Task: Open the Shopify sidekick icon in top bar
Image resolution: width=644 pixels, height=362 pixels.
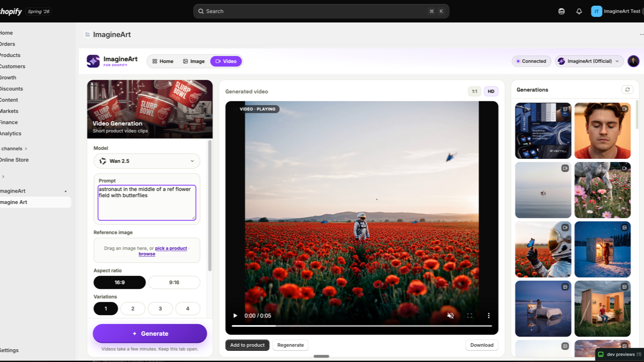Action: pos(561,11)
